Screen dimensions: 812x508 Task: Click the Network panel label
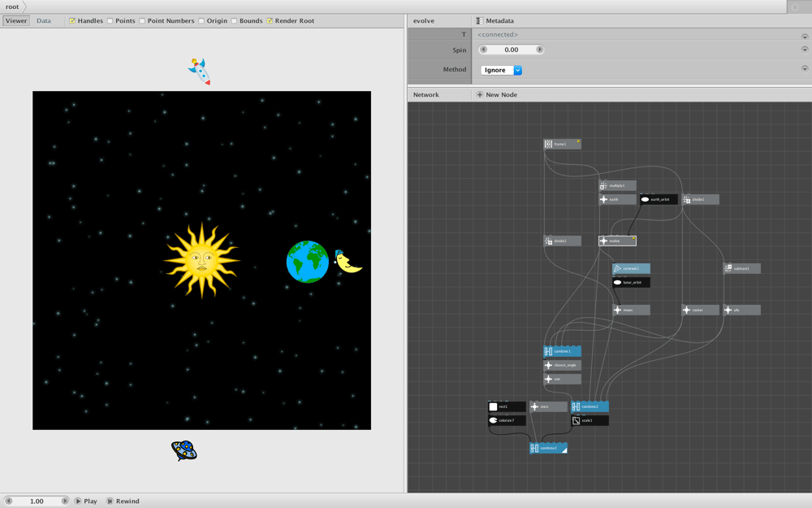point(425,95)
